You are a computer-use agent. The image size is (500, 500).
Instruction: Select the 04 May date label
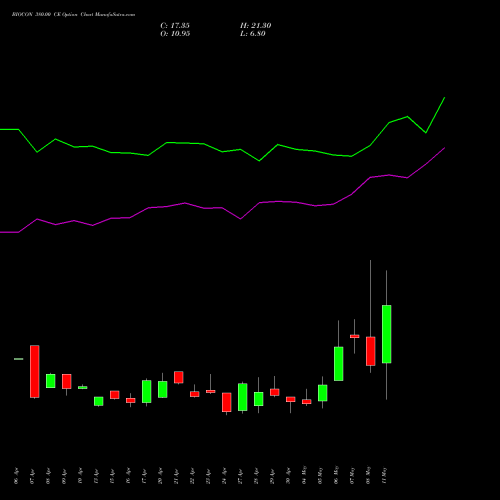[305, 475]
